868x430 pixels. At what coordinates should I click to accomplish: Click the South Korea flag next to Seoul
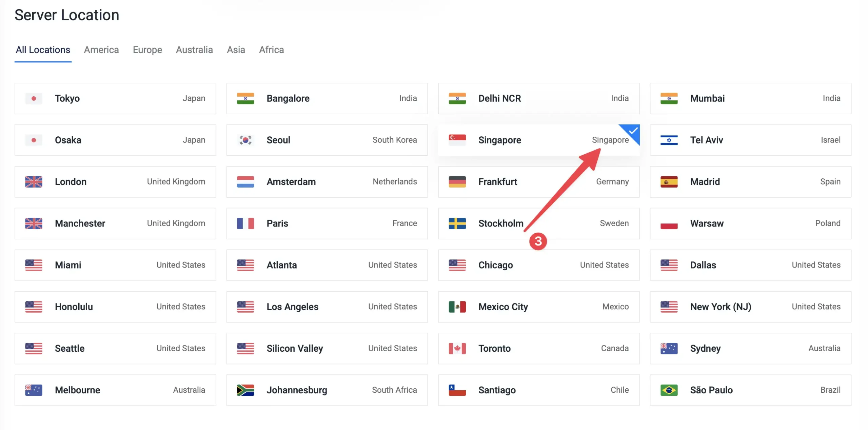[245, 140]
